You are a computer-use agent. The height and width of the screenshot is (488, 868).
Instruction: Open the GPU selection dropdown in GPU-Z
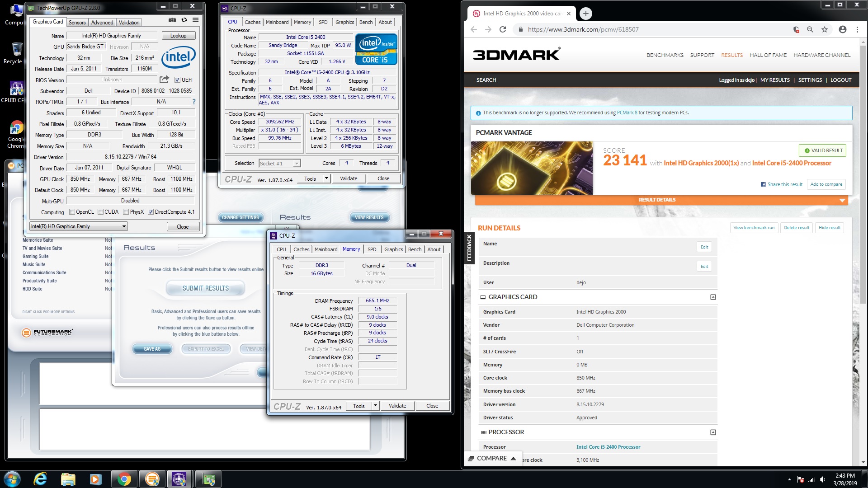pos(79,226)
